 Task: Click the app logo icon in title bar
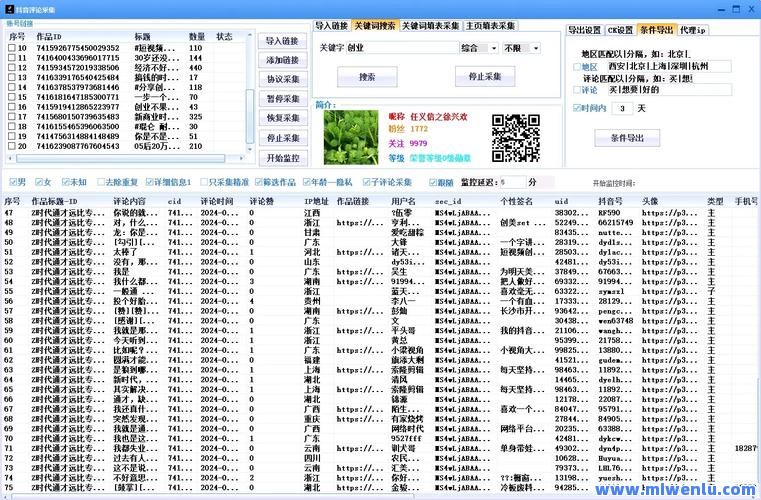point(10,9)
